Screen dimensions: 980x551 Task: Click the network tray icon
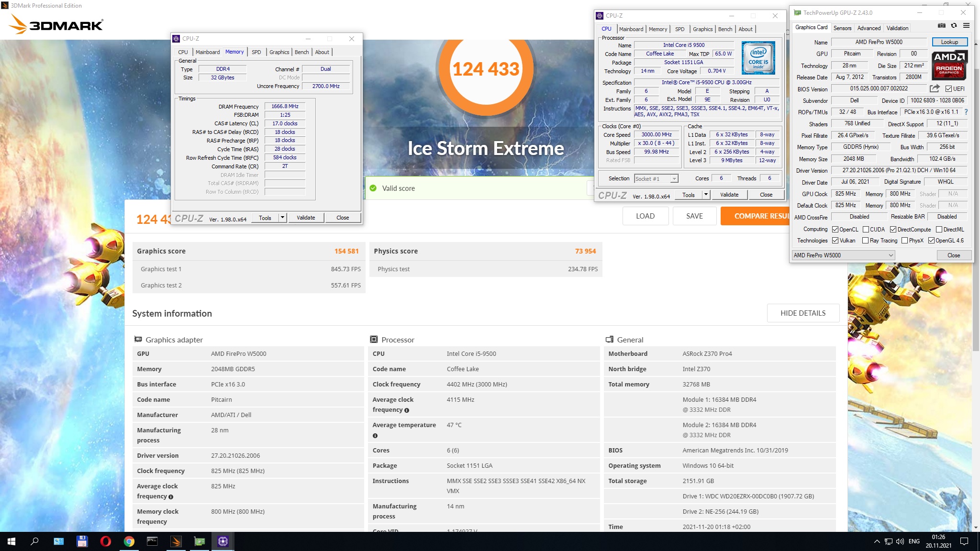888,541
